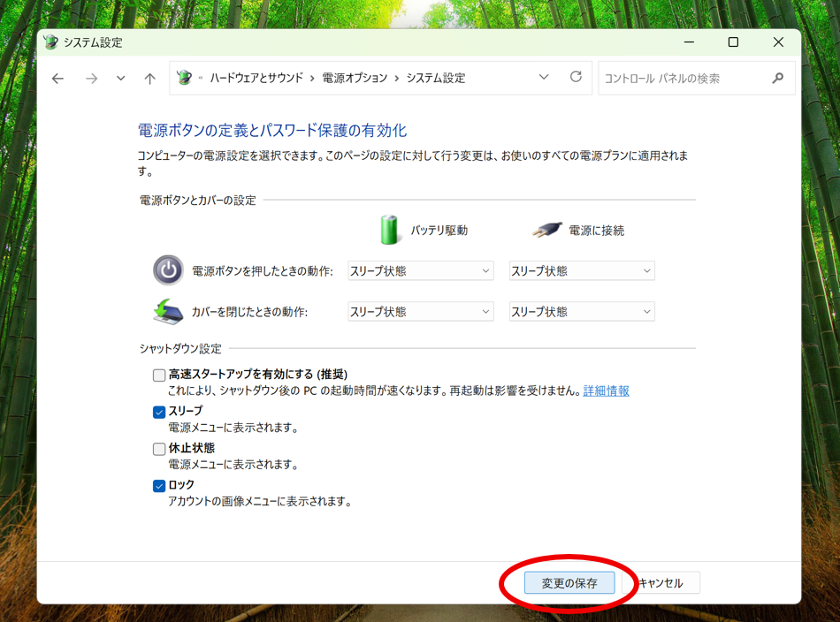The width and height of the screenshot is (840, 622).
Task: Click the forward navigation arrow
Action: (91, 79)
